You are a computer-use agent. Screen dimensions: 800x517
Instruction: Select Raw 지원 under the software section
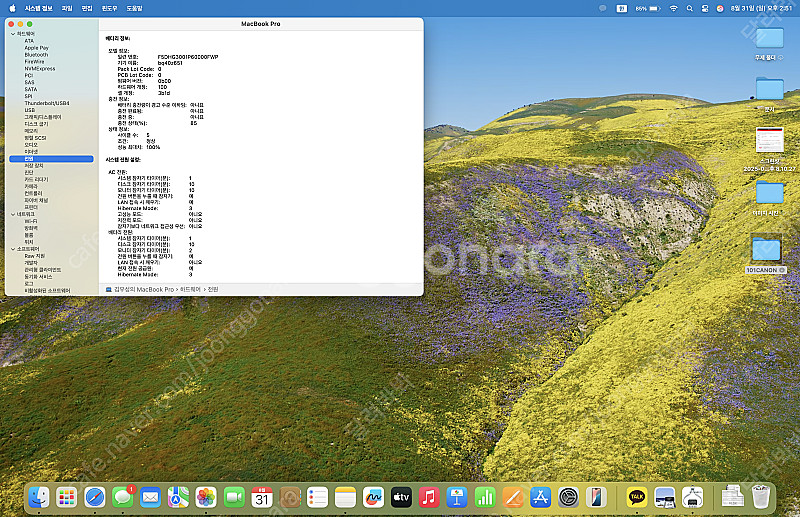(35, 256)
